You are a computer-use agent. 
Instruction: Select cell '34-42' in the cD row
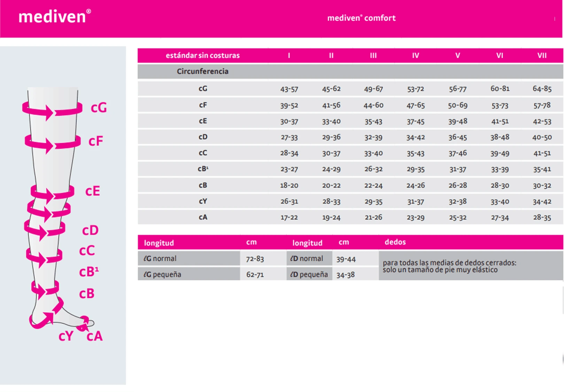416,137
